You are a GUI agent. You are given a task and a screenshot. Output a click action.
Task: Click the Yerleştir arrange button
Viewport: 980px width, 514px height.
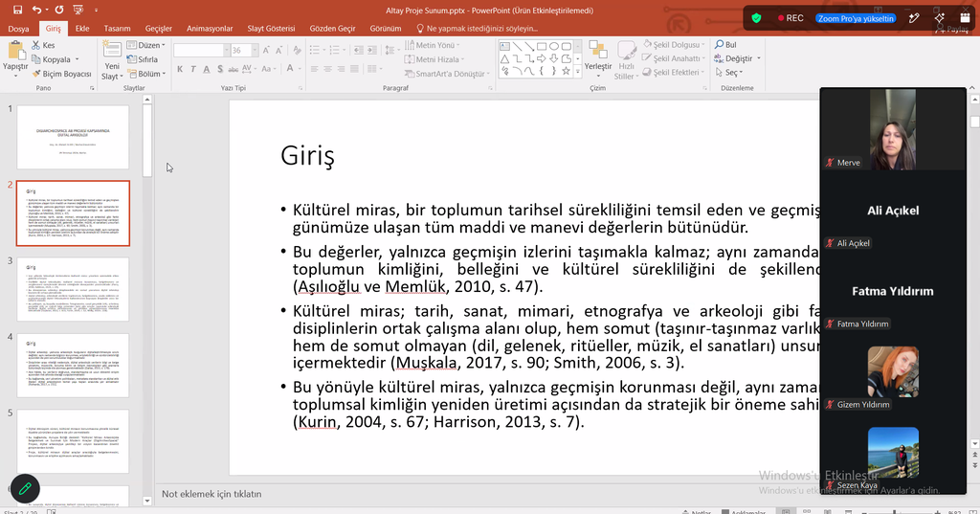[x=598, y=56]
